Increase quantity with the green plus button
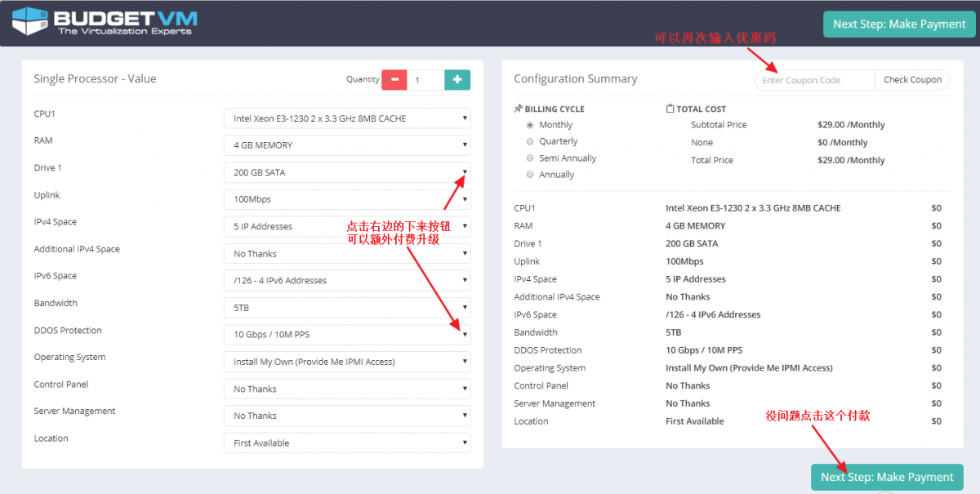 (x=457, y=79)
